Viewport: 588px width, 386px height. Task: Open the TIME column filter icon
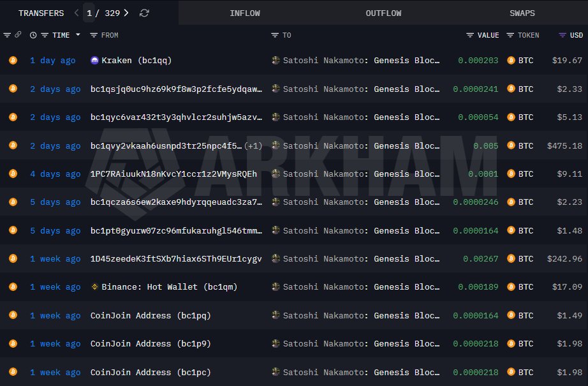(45, 35)
